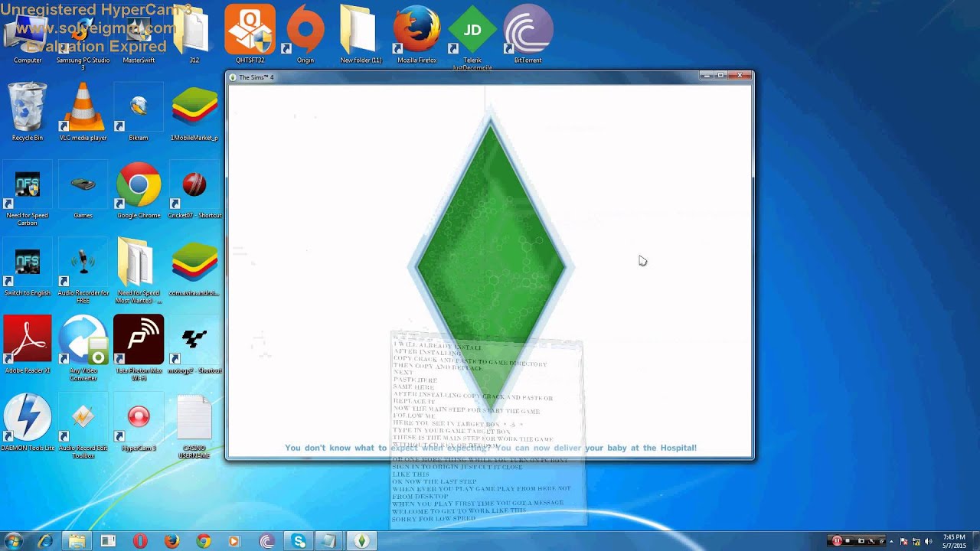Open Need for Speed Most Wanted folder
The width and height of the screenshot is (980, 551).
(x=139, y=270)
